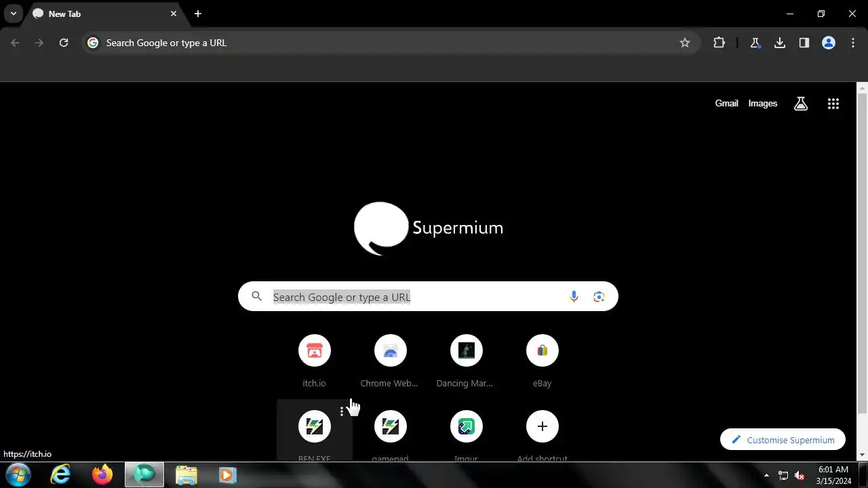This screenshot has width=868, height=488.
Task: Open the BEN.EXE shortcut
Action: (x=314, y=431)
